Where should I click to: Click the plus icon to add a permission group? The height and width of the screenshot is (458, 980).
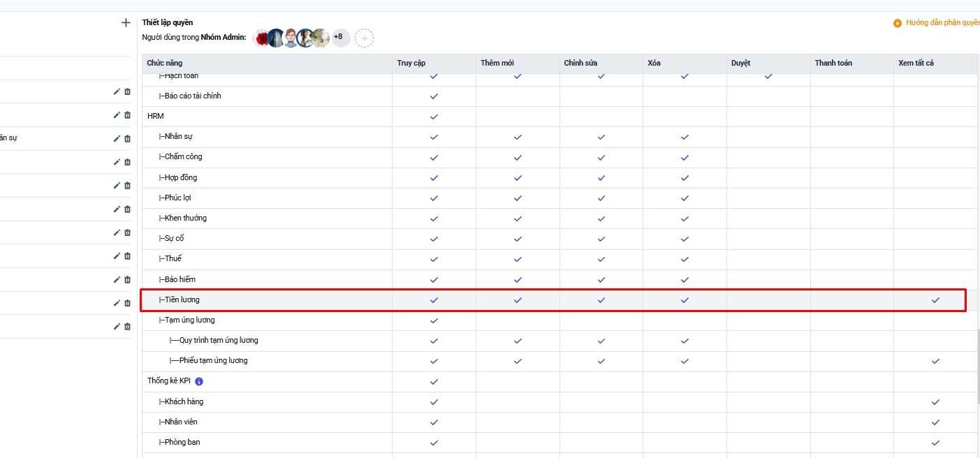pyautogui.click(x=126, y=23)
